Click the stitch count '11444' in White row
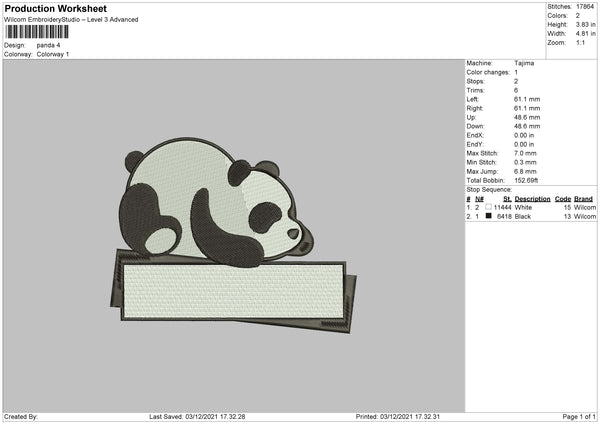600x424 pixels. pos(502,207)
